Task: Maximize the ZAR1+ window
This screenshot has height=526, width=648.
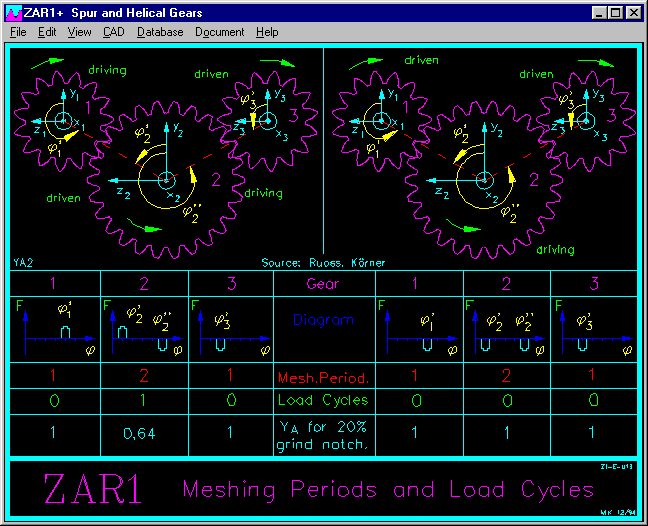Action: pyautogui.click(x=616, y=13)
